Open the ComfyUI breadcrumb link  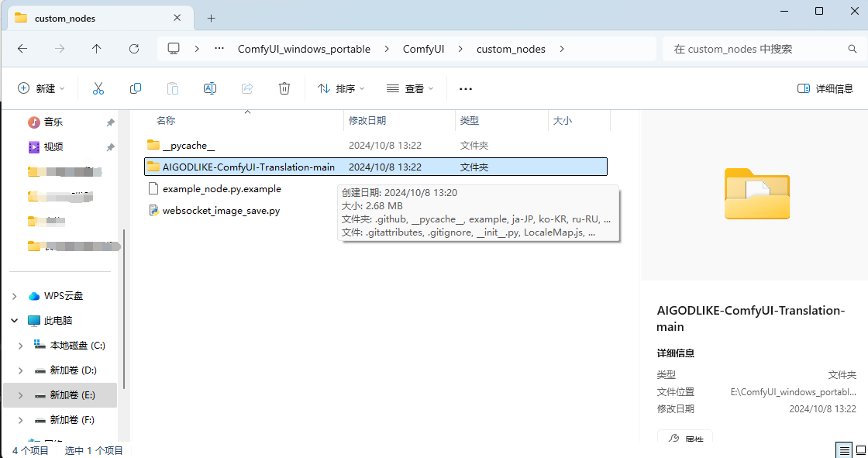pos(423,48)
